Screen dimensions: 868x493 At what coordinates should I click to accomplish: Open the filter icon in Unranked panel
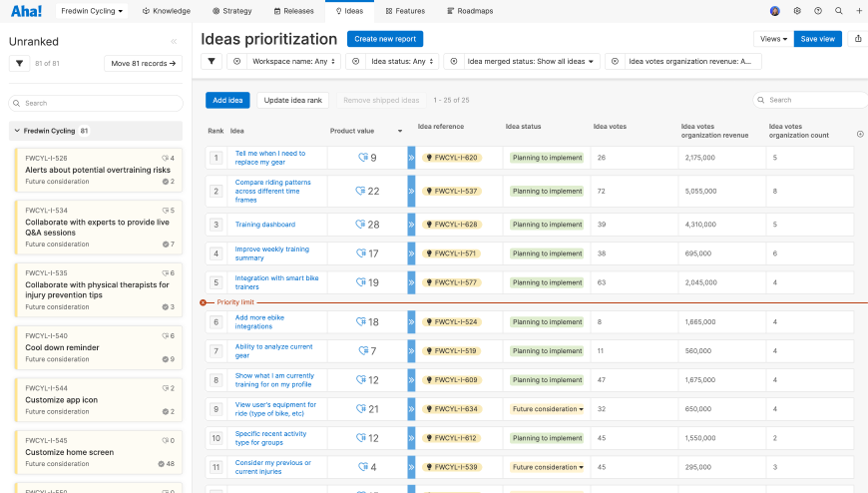(19, 64)
